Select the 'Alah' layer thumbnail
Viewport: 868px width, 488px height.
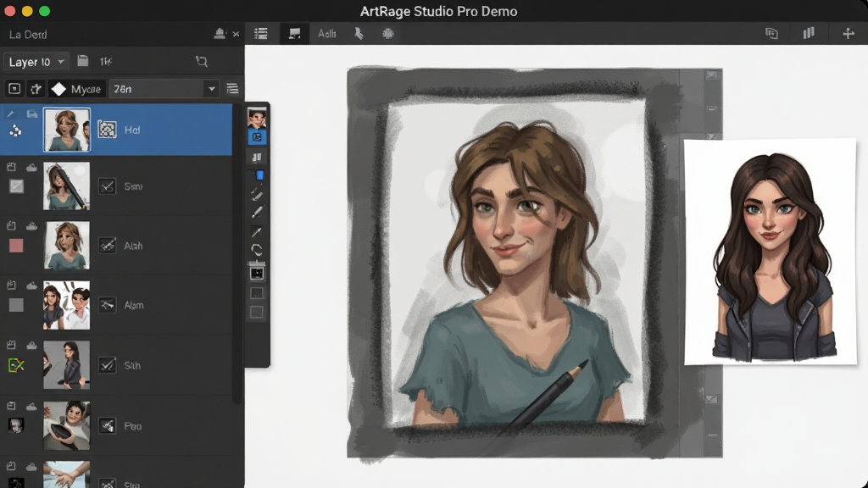coord(66,245)
